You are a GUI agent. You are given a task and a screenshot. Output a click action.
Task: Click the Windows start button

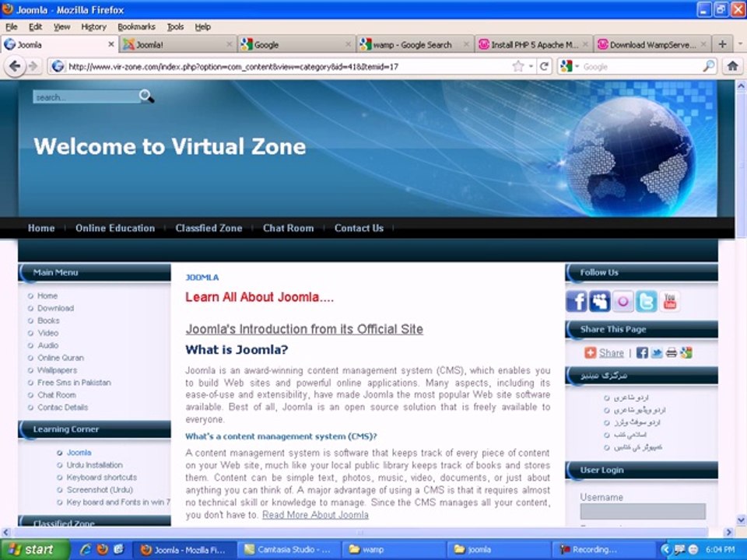(x=35, y=550)
